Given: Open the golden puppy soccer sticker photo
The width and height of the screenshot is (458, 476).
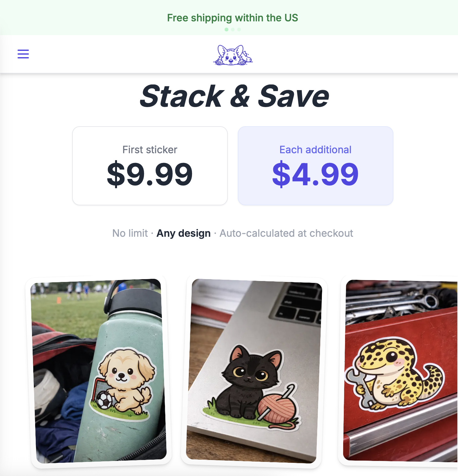Looking at the screenshot, I should (x=99, y=371).
